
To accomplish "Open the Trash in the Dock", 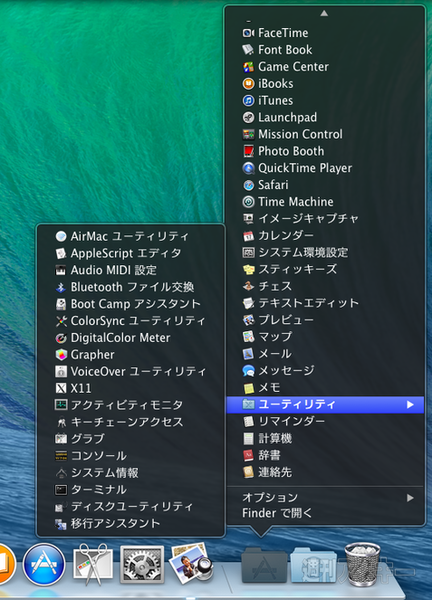I will click(362, 564).
